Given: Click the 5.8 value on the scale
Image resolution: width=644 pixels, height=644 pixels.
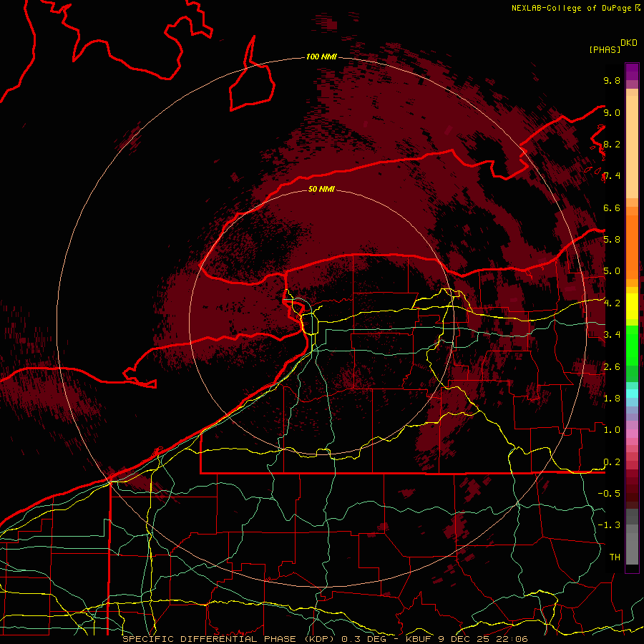Looking at the screenshot, I should [612, 240].
